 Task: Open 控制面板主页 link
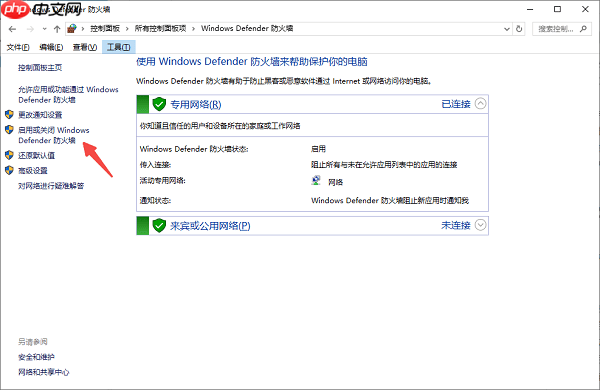(x=40, y=68)
